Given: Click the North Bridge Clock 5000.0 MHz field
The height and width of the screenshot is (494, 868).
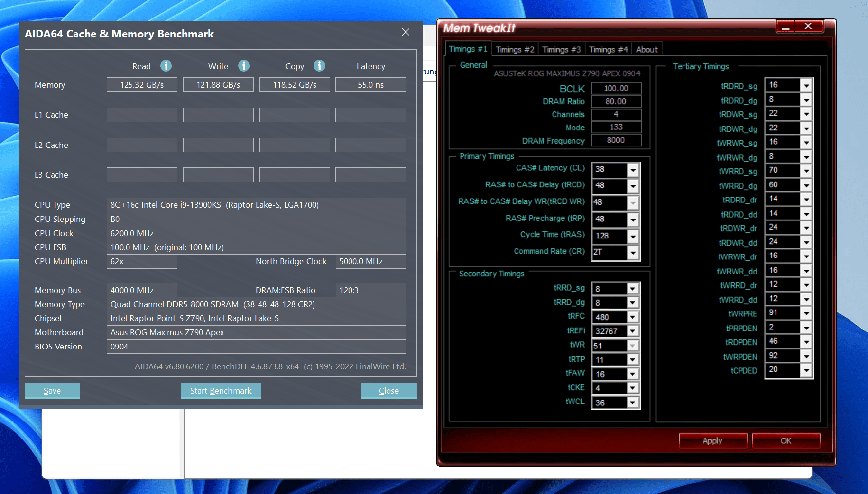Looking at the screenshot, I should (x=371, y=261).
